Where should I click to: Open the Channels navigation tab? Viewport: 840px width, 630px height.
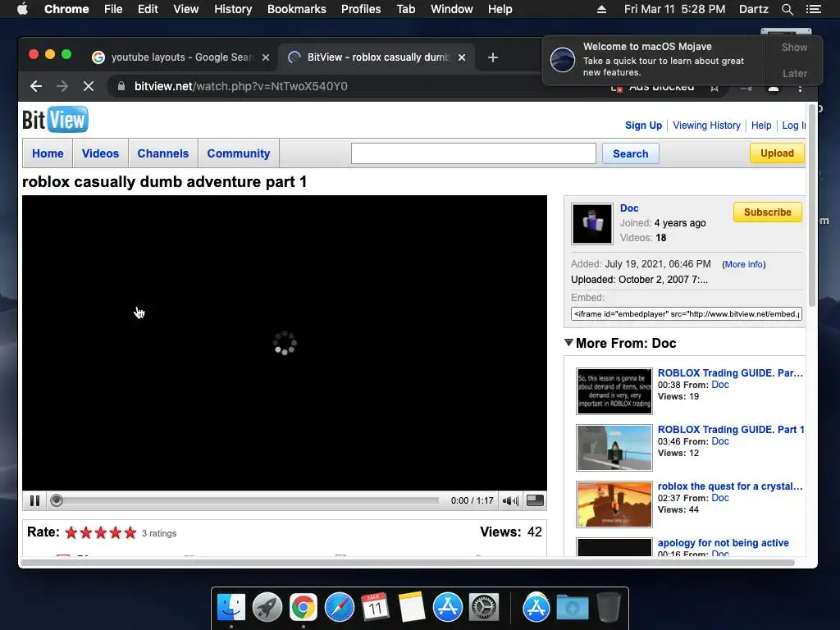pyautogui.click(x=163, y=153)
